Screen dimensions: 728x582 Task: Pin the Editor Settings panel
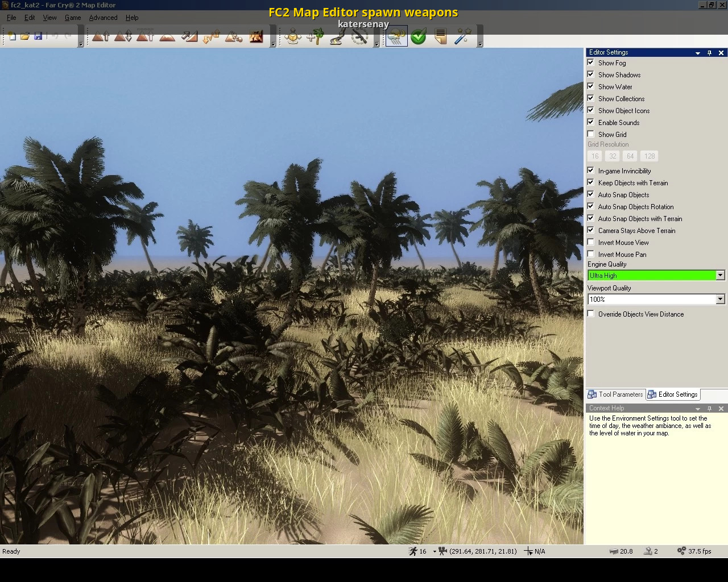click(x=709, y=52)
